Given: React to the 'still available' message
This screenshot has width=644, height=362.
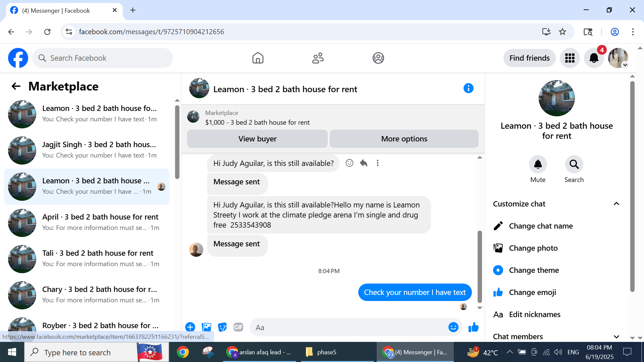Looking at the screenshot, I should point(350,163).
